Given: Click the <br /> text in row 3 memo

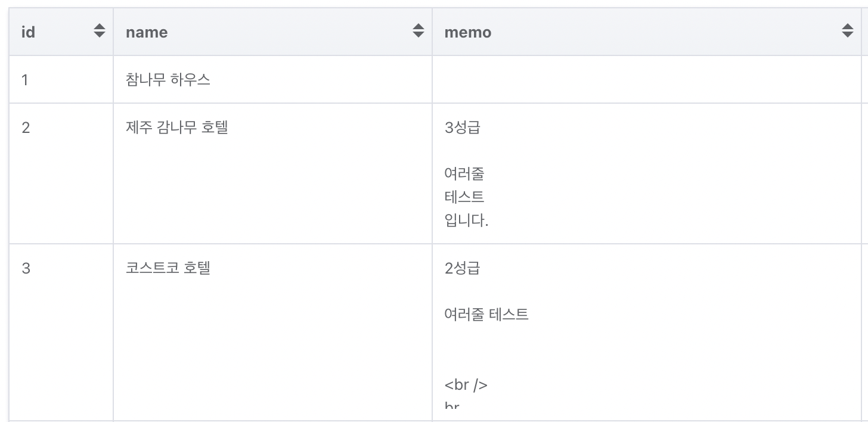Looking at the screenshot, I should 466,385.
